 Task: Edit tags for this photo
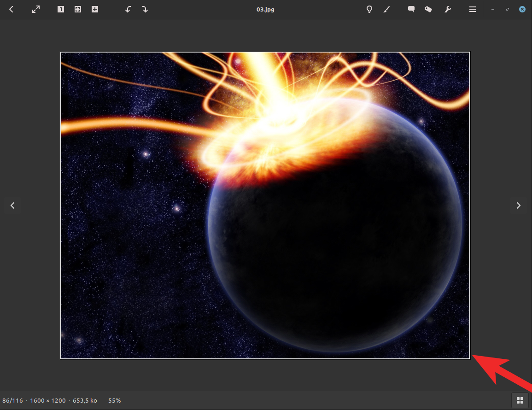tap(428, 9)
